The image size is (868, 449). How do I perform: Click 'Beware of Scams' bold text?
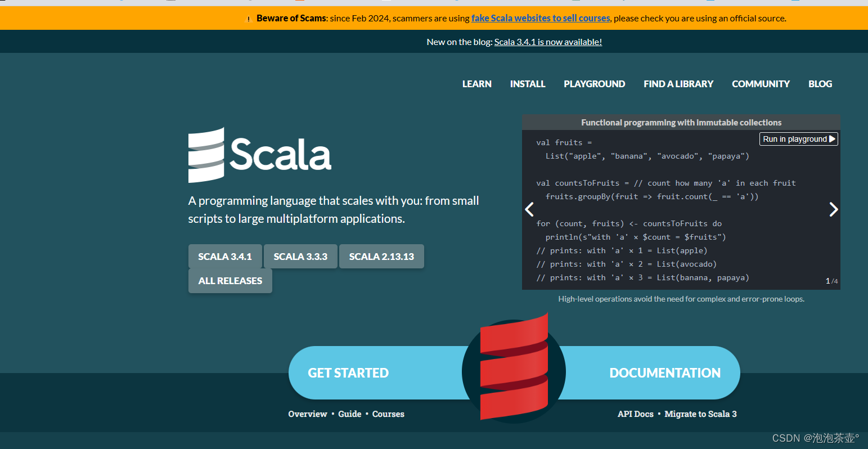pyautogui.click(x=291, y=18)
